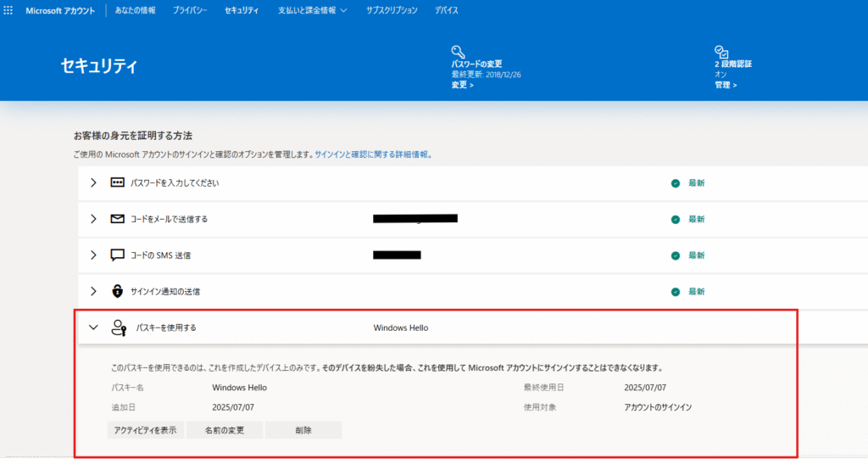Select セキュリティ in top navigation

242,10
